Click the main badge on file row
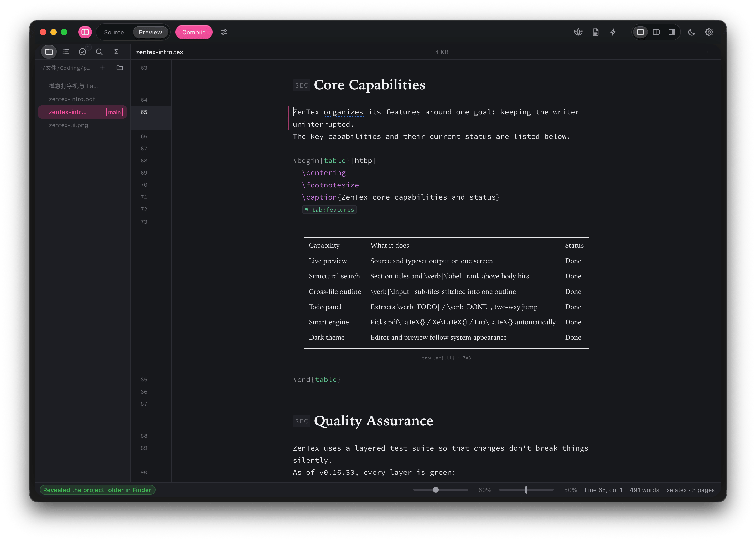Screen dimensions: 756x541 pyautogui.click(x=115, y=112)
